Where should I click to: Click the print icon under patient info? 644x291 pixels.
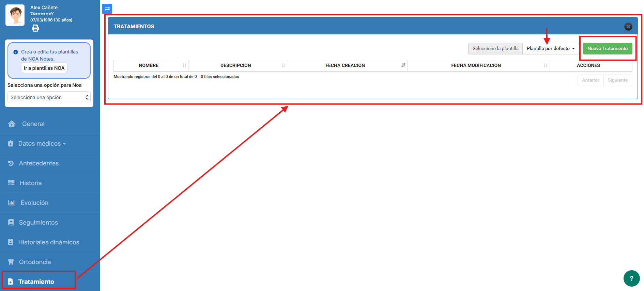(35, 28)
